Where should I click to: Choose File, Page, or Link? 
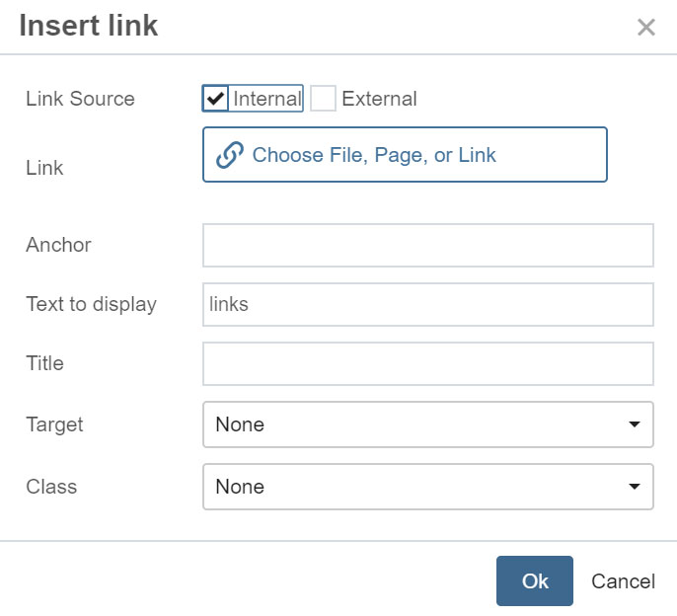pyautogui.click(x=405, y=155)
